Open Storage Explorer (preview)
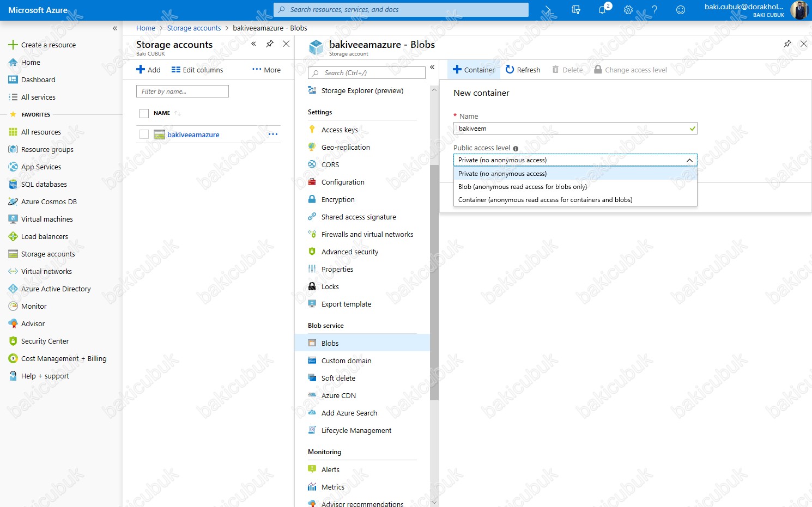This screenshot has width=812, height=507. (x=362, y=90)
